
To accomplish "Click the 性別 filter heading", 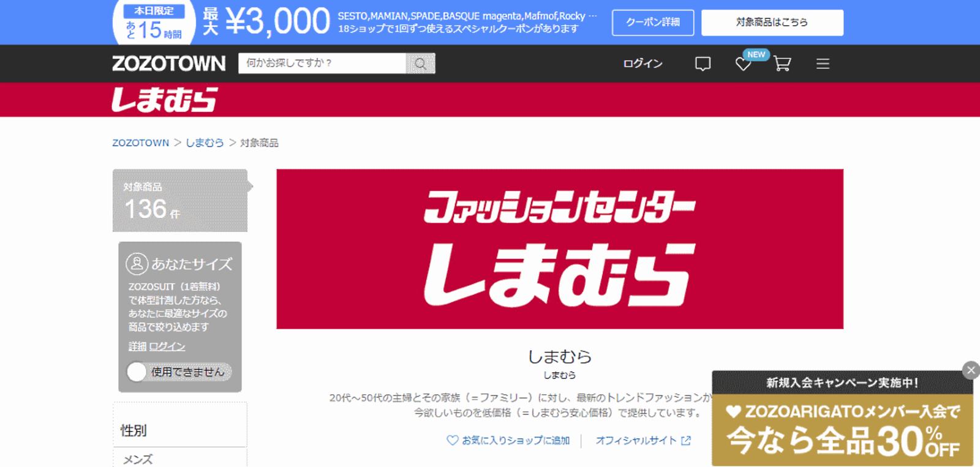I will click(134, 430).
